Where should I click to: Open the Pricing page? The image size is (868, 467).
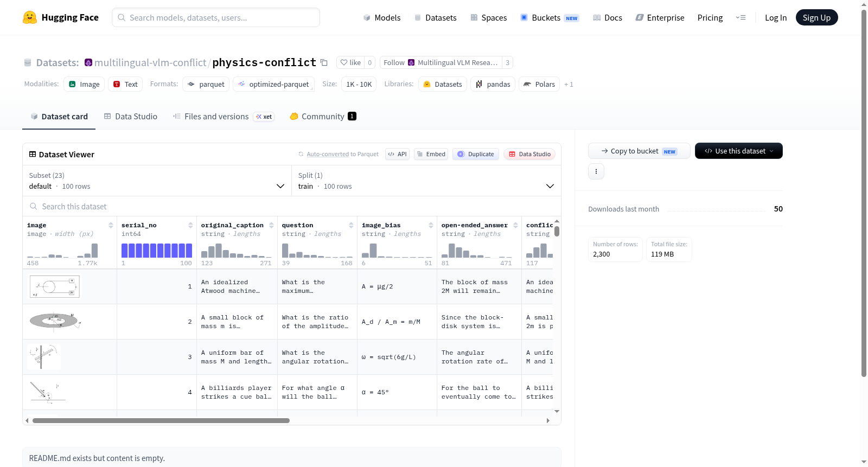(710, 17)
